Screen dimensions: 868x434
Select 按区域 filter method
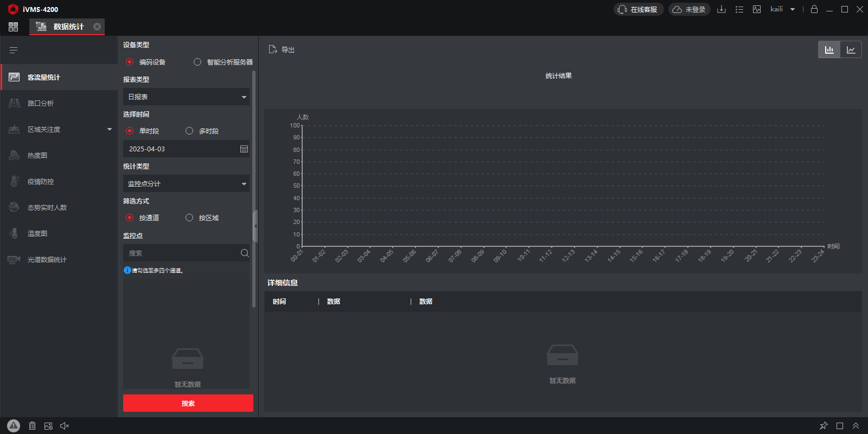tap(189, 218)
